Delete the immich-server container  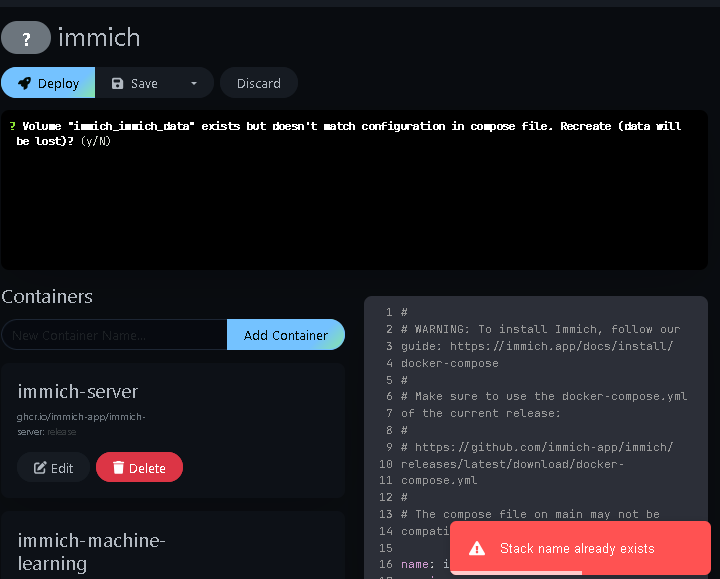click(139, 467)
